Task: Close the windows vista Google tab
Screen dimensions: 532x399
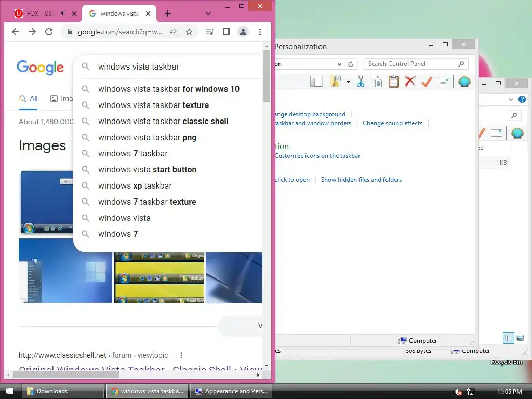Action: point(148,14)
